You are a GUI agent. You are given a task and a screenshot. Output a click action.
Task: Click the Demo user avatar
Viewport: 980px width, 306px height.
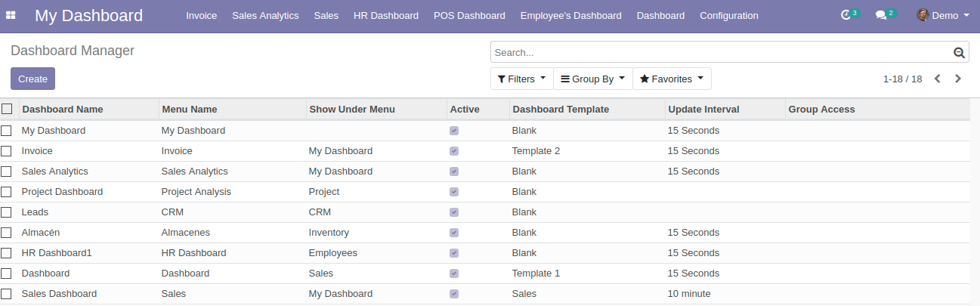tap(923, 15)
